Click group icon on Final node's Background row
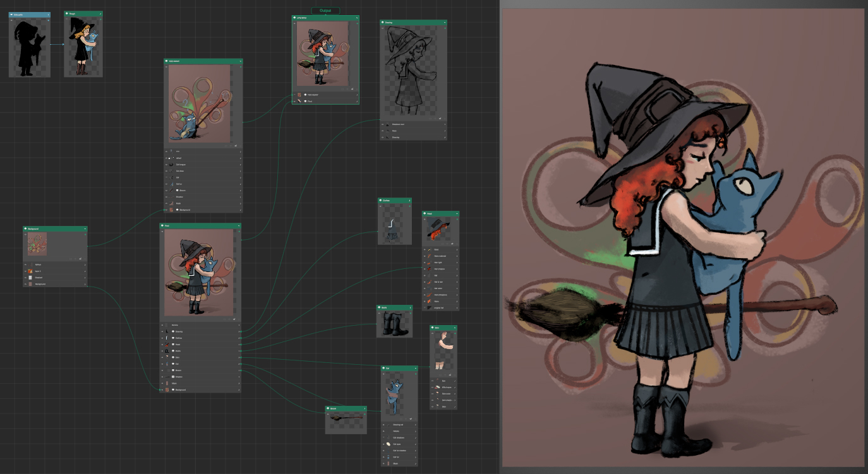 click(x=173, y=389)
